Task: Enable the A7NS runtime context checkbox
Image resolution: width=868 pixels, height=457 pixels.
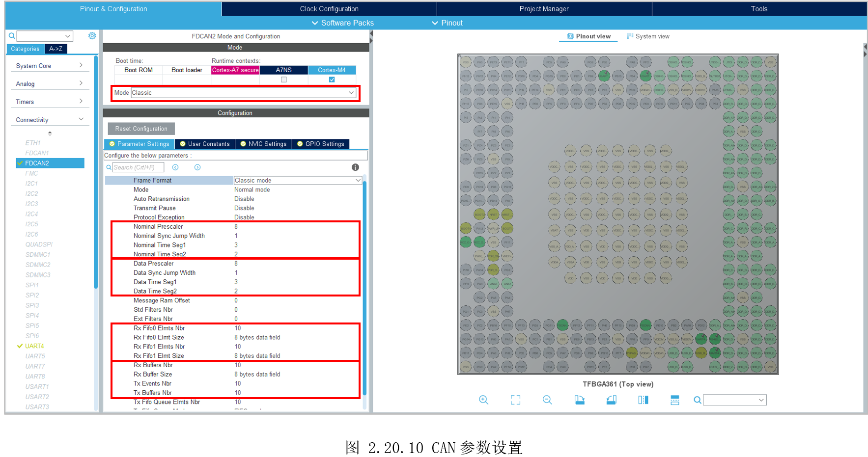Action: pos(283,80)
